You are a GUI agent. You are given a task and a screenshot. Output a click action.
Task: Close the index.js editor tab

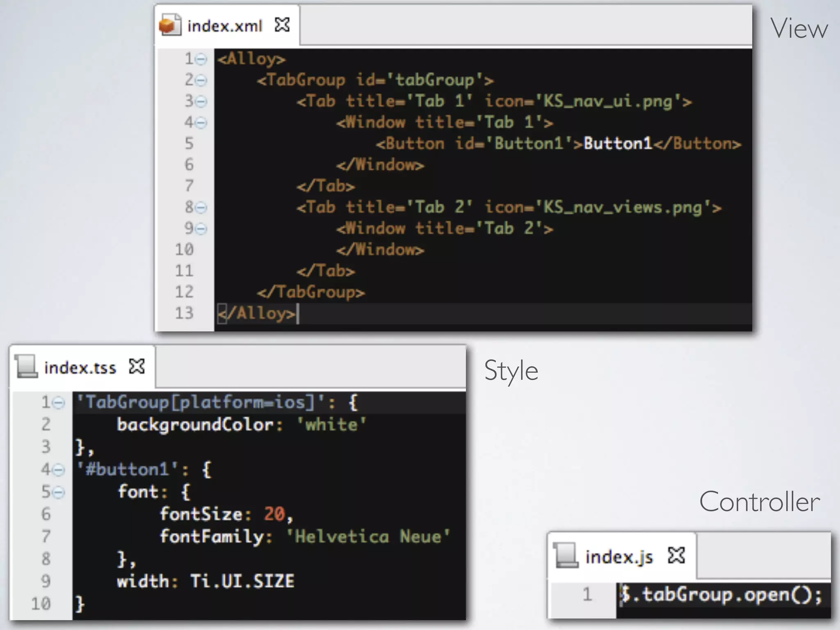[676, 555]
